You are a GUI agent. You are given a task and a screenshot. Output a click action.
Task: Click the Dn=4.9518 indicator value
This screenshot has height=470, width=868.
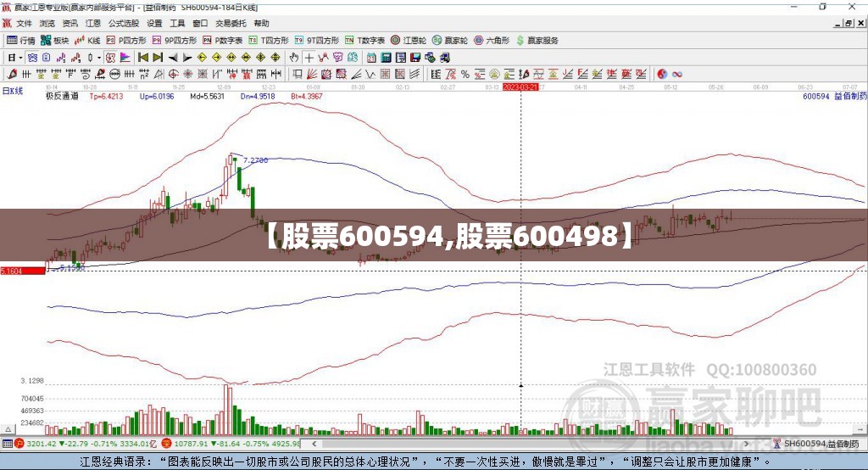[258, 97]
